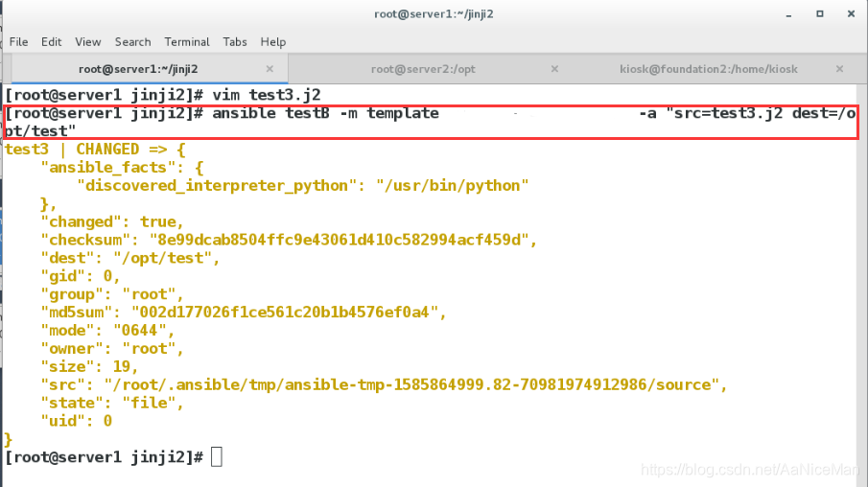Click the terminal cursor at last prompt
The width and height of the screenshot is (868, 487).
click(217, 457)
